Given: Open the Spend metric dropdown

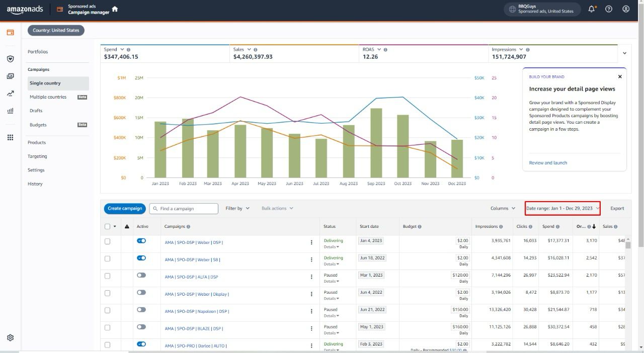Looking at the screenshot, I should coord(122,50).
